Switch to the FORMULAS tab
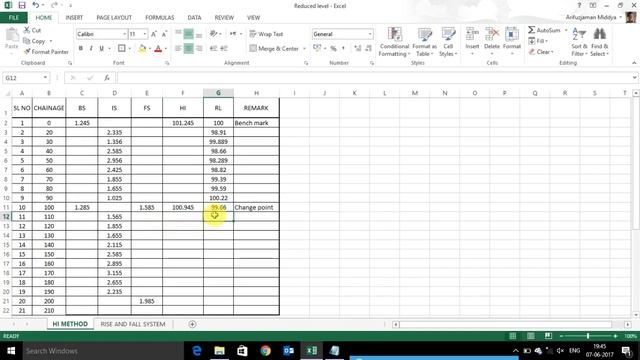This screenshot has width=640, height=360. (160, 18)
